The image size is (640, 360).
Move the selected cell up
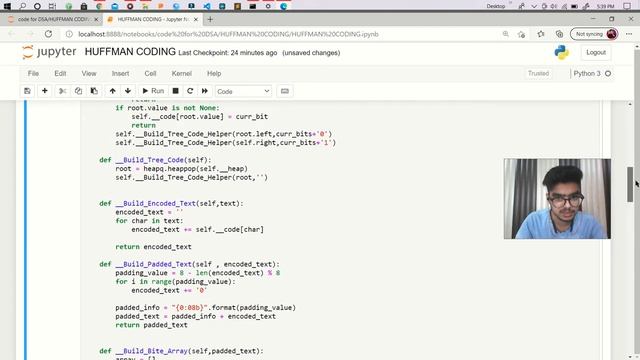click(113, 91)
